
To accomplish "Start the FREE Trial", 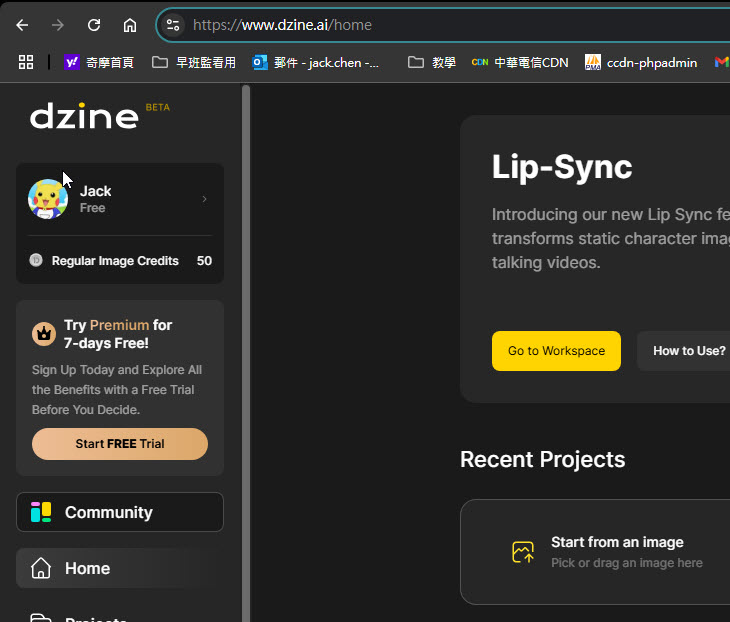I will [x=120, y=444].
